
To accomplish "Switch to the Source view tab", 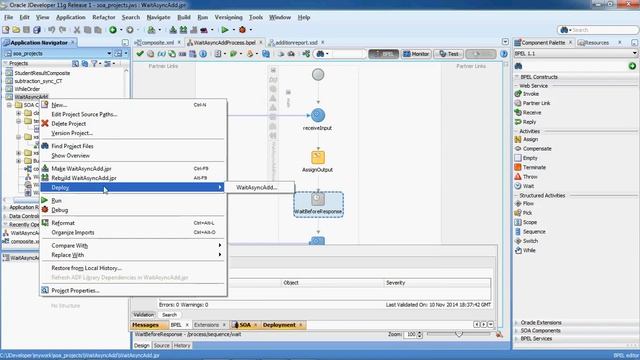I will [162, 346].
